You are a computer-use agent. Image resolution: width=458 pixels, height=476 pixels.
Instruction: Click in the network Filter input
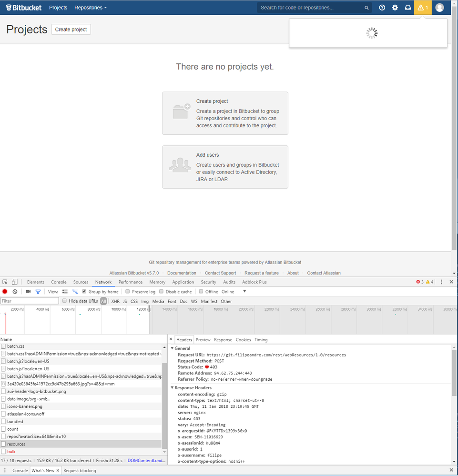[x=30, y=301]
